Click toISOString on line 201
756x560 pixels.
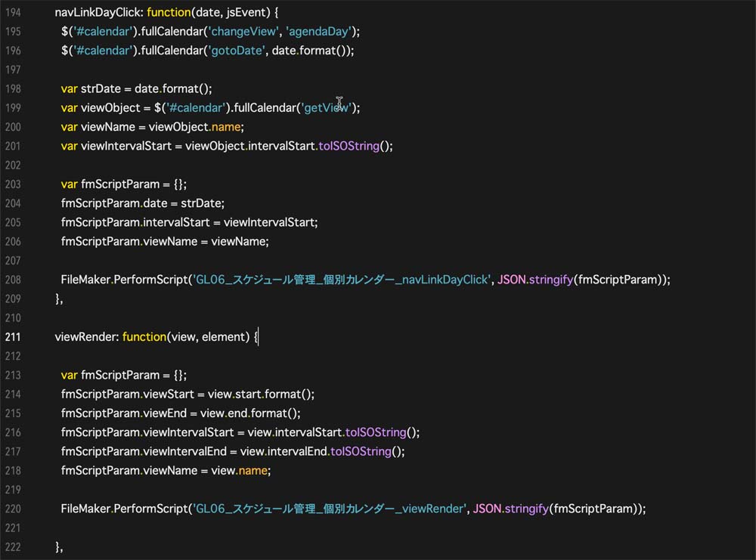pos(349,146)
